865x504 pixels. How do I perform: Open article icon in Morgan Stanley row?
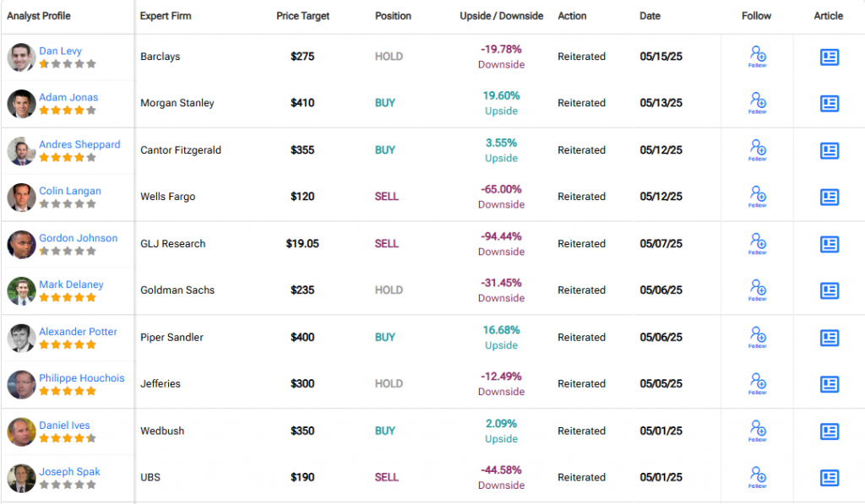point(830,103)
